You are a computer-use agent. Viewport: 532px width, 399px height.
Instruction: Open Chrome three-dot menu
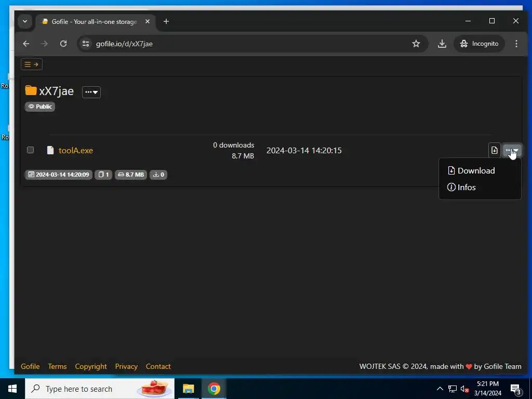point(516,44)
